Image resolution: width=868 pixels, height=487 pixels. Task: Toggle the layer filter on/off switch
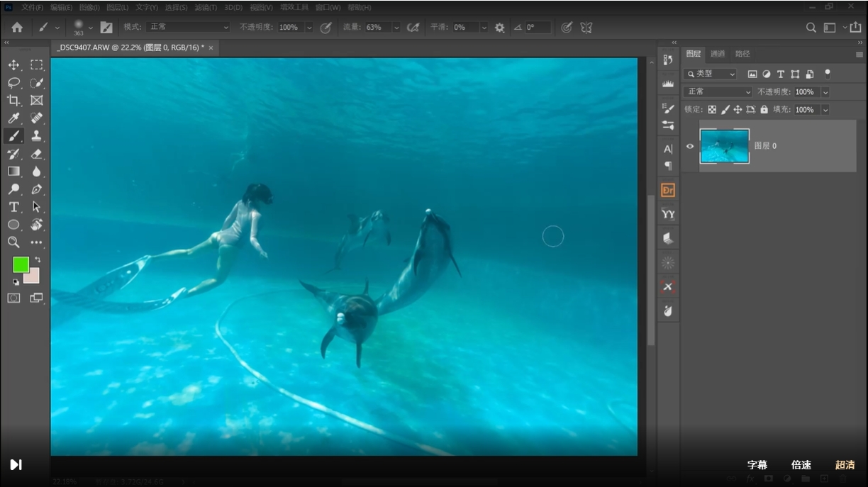click(x=827, y=74)
